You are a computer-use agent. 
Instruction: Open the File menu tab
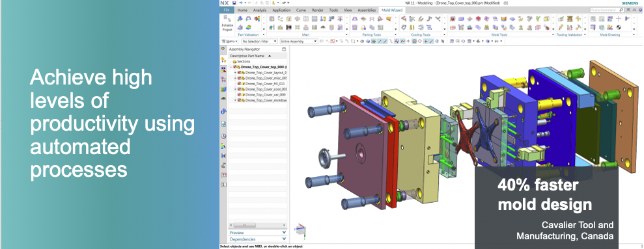227,10
